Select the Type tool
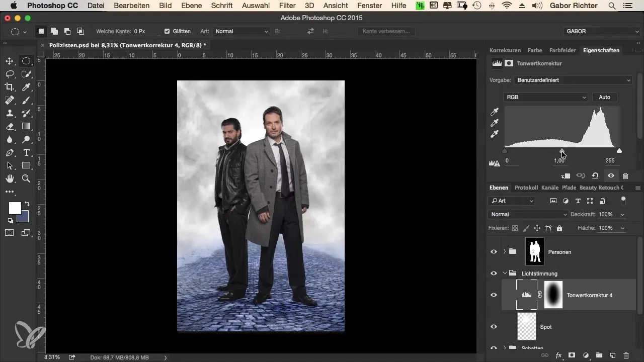The height and width of the screenshot is (362, 644). [26, 152]
